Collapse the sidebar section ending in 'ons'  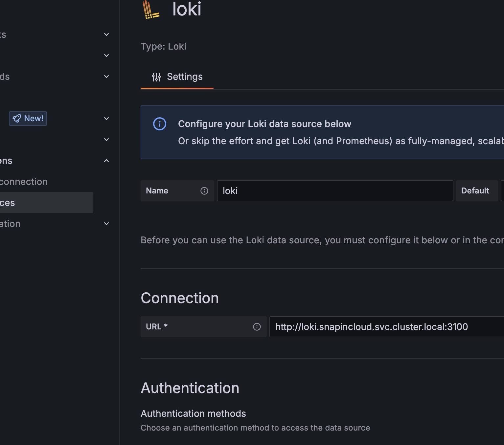tap(106, 161)
